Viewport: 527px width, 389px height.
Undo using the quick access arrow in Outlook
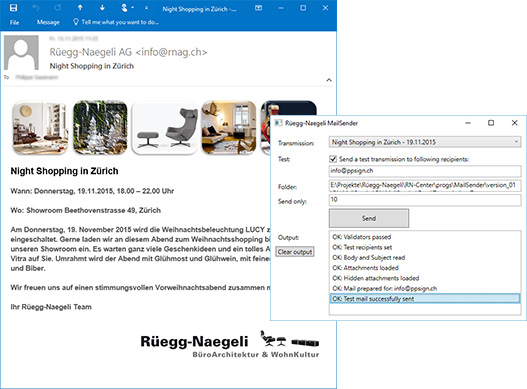36,8
